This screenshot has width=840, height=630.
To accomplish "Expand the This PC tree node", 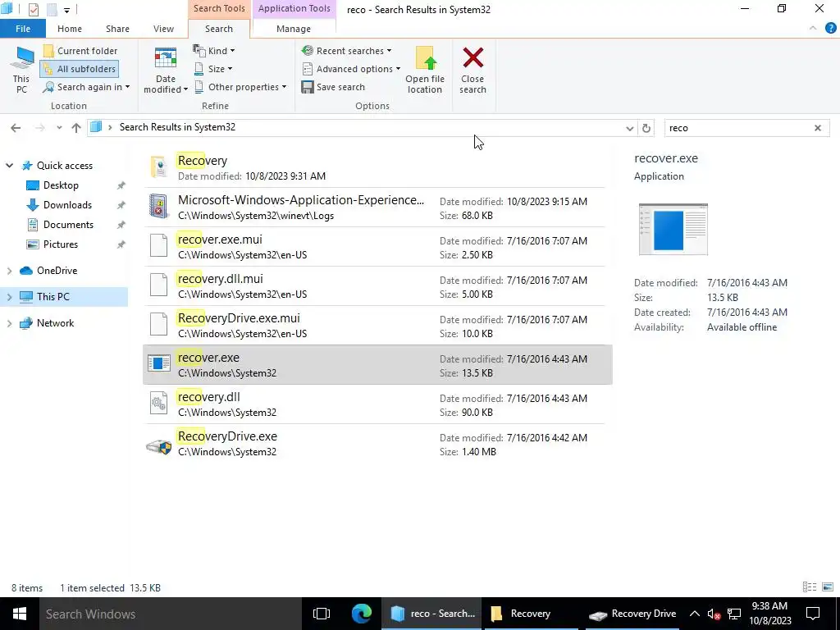I will 9,297.
